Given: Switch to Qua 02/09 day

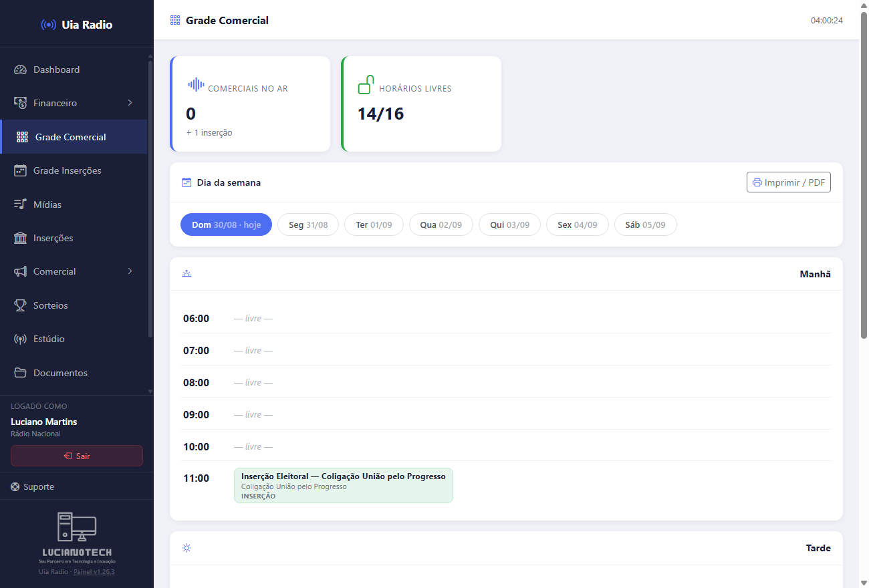Looking at the screenshot, I should [441, 225].
